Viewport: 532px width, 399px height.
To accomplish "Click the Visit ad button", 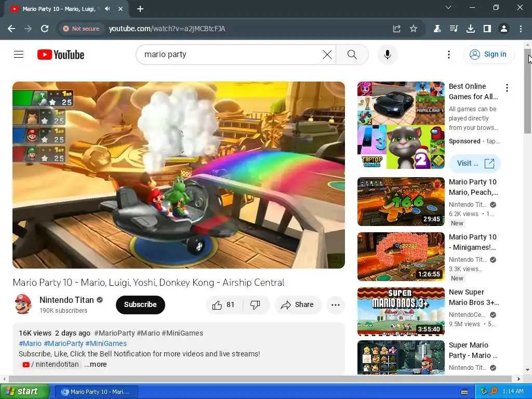I will click(x=475, y=163).
